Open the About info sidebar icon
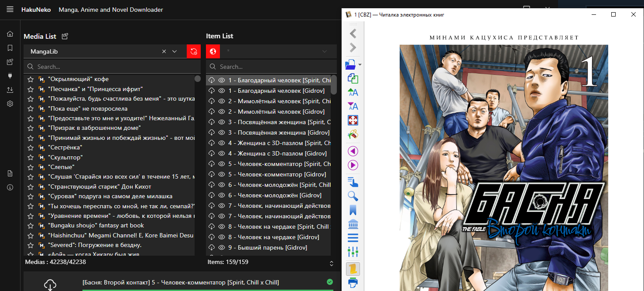The image size is (644, 291). point(10,187)
